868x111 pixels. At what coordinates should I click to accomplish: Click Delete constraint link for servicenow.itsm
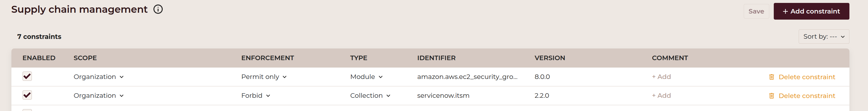(x=807, y=96)
